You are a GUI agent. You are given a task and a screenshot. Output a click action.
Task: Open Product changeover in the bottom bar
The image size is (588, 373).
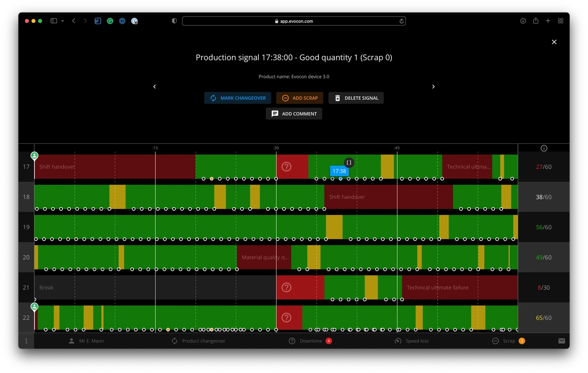(x=198, y=341)
